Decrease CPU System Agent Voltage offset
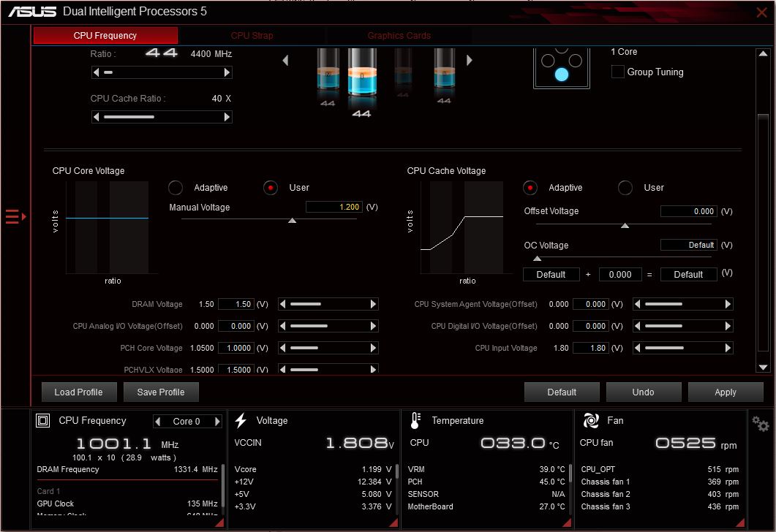The image size is (776, 532). pos(638,304)
